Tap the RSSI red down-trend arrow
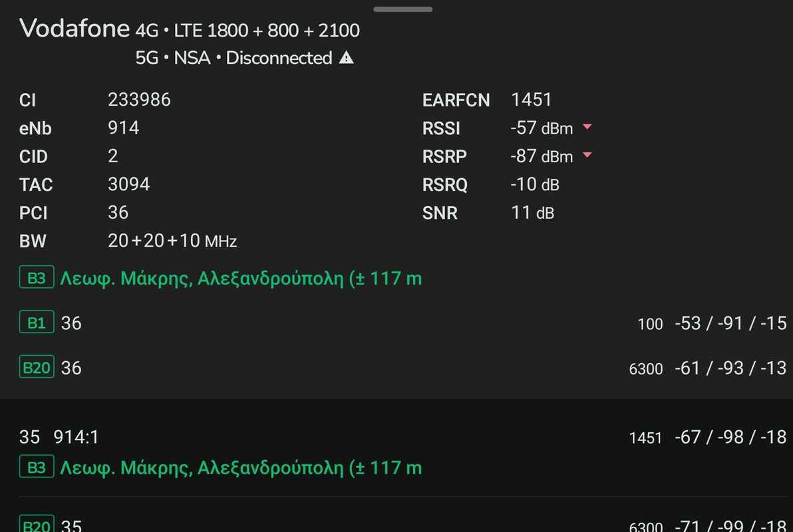The image size is (793, 532). 587,126
